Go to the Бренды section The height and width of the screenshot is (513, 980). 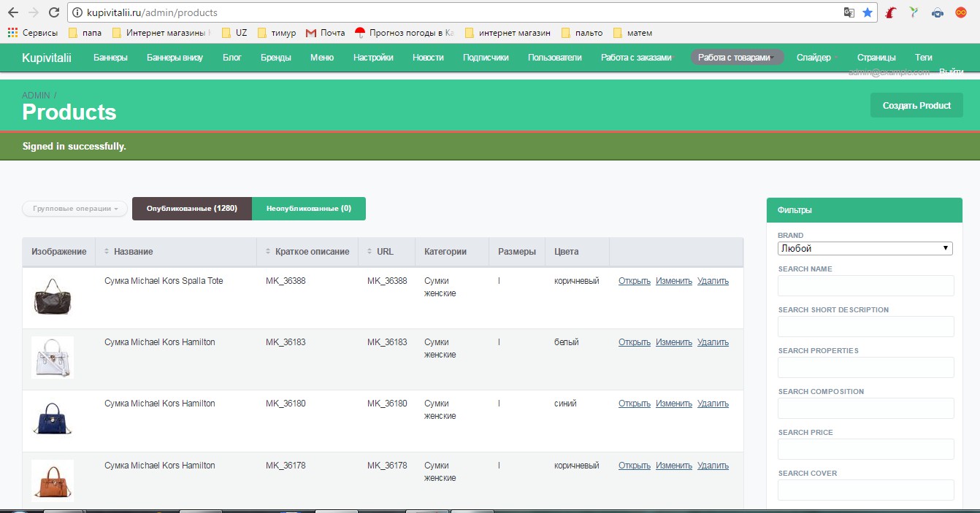tap(276, 58)
